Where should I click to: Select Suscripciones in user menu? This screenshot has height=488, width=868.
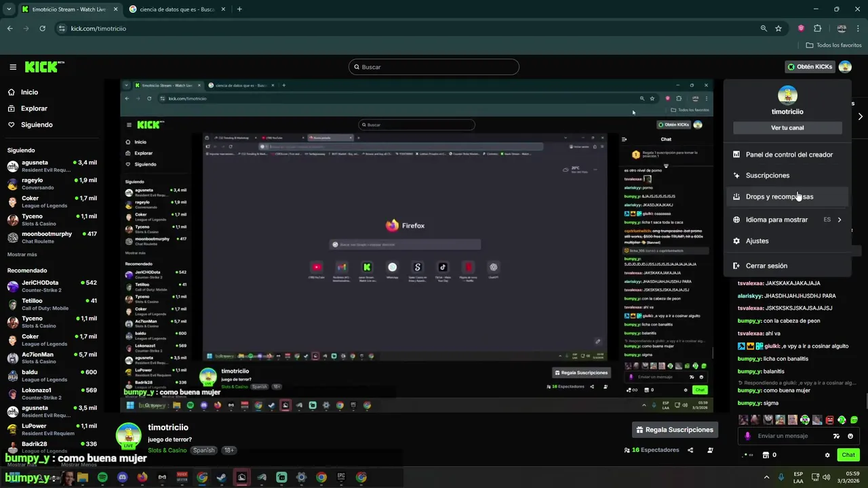click(x=787, y=176)
